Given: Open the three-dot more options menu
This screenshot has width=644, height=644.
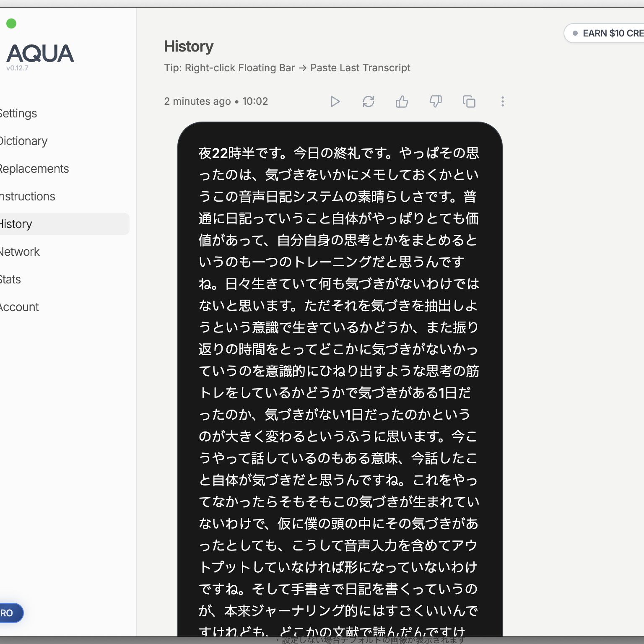Looking at the screenshot, I should [502, 101].
